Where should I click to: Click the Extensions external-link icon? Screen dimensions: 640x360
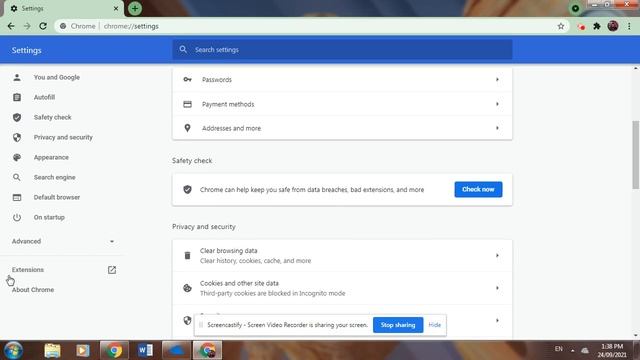coord(112,270)
